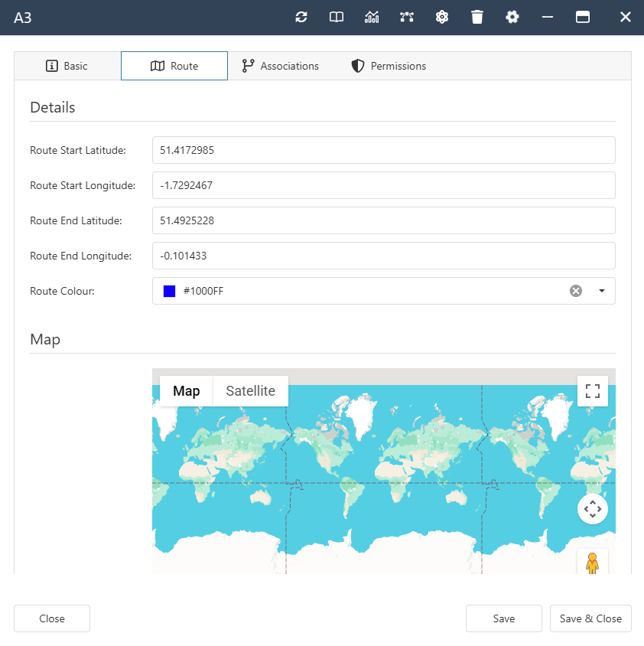Click the Route Start Latitude input field
The image size is (644, 646).
coord(384,150)
